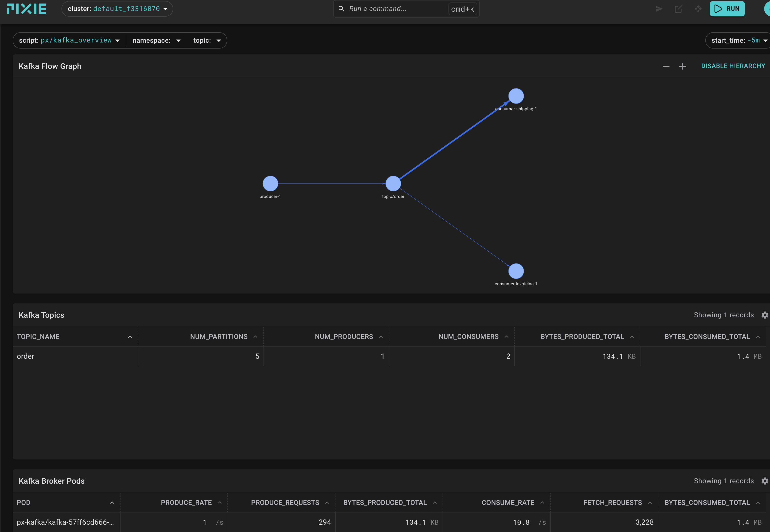Click the Kafka Topics panel title
This screenshot has width=770, height=532.
[41, 315]
